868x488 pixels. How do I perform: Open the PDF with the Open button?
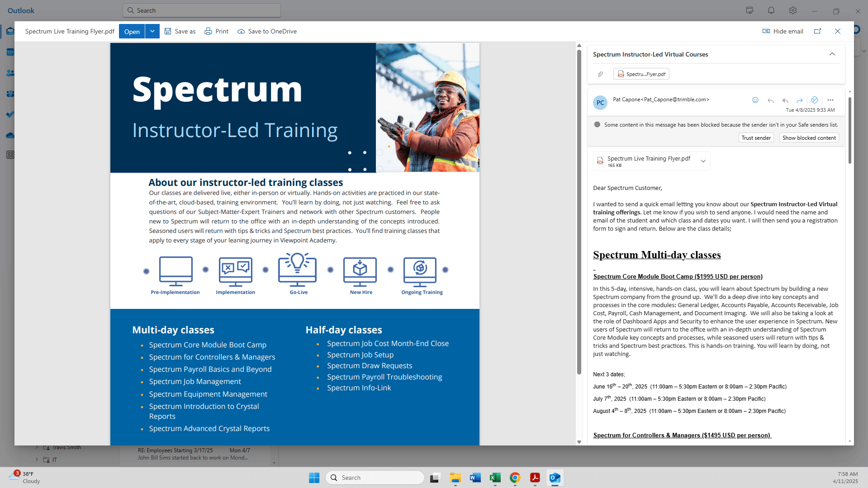coord(132,31)
